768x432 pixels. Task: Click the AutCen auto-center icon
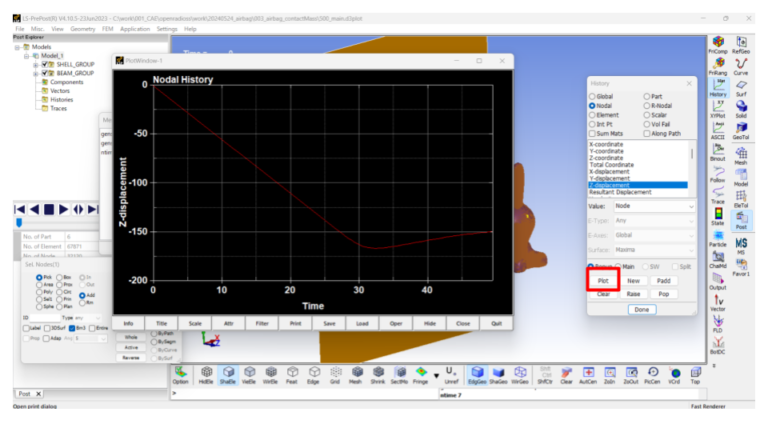tap(588, 371)
